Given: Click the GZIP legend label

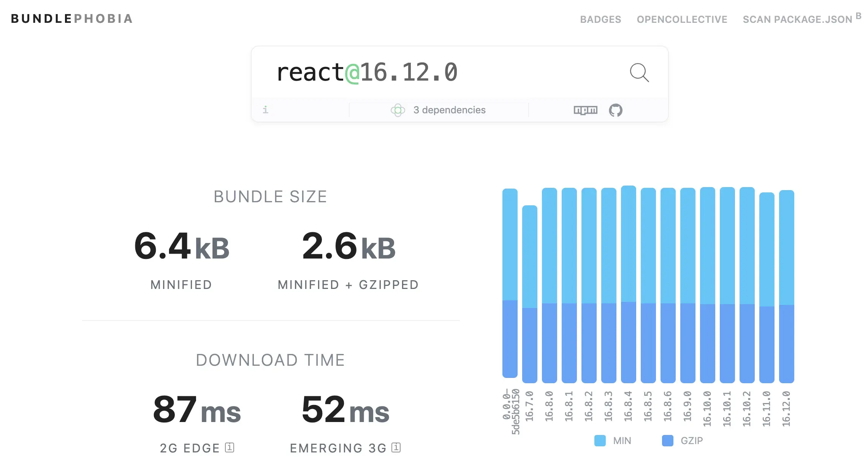Looking at the screenshot, I should pyautogui.click(x=692, y=441).
